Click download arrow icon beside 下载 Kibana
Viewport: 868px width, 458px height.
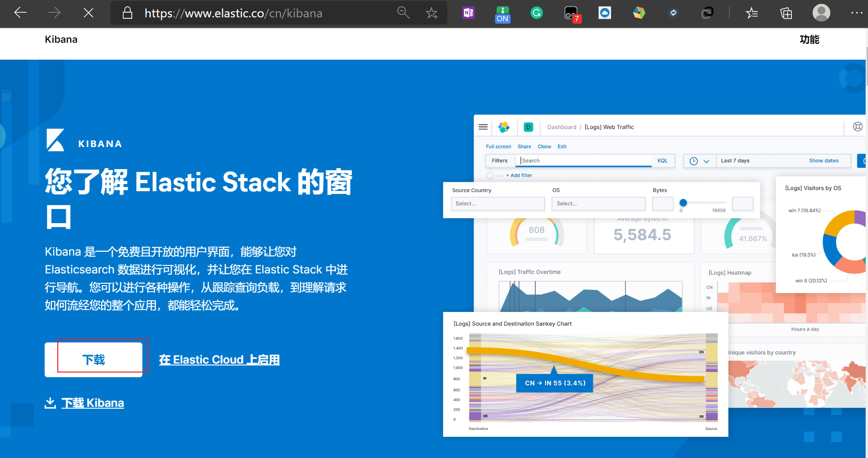[x=50, y=403]
